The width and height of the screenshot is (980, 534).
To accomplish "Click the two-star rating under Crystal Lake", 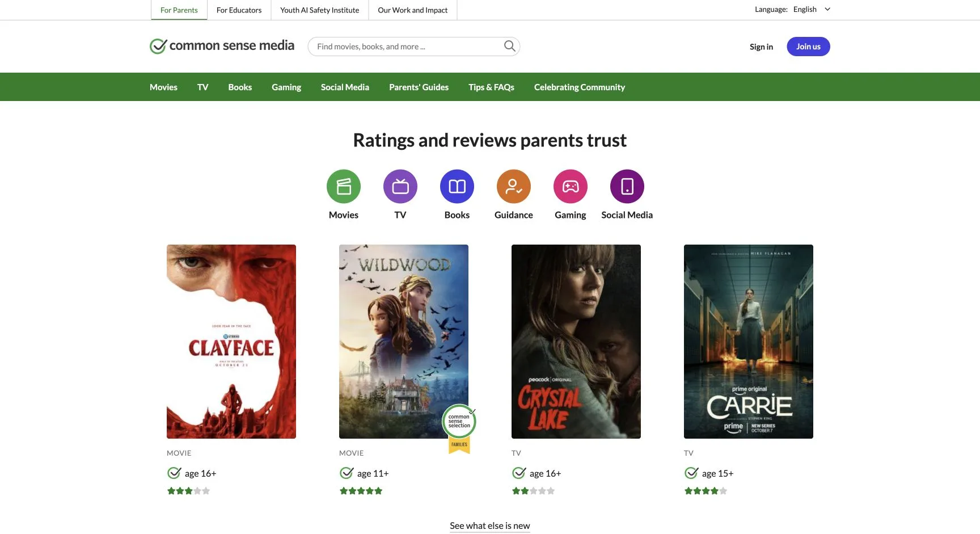I will point(533,491).
